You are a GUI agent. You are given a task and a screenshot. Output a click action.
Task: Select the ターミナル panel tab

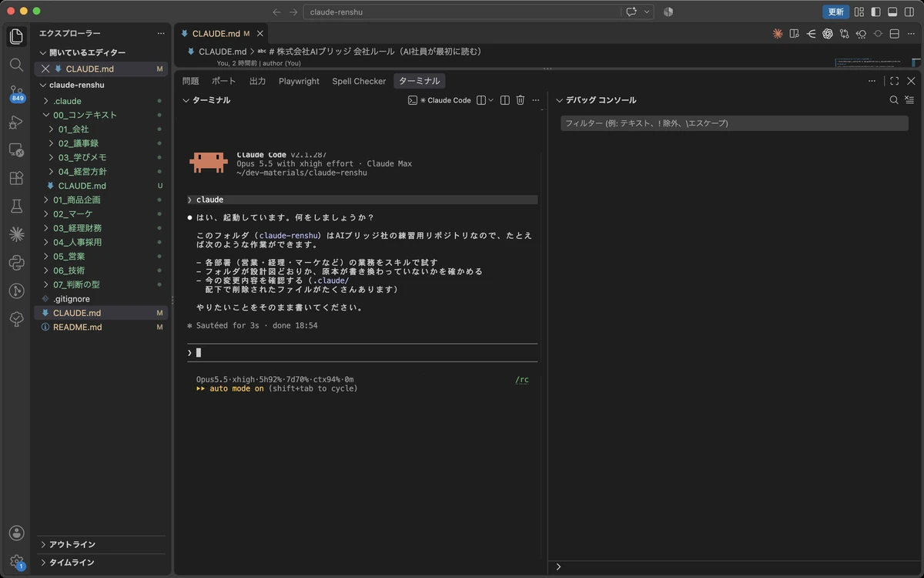[419, 81]
